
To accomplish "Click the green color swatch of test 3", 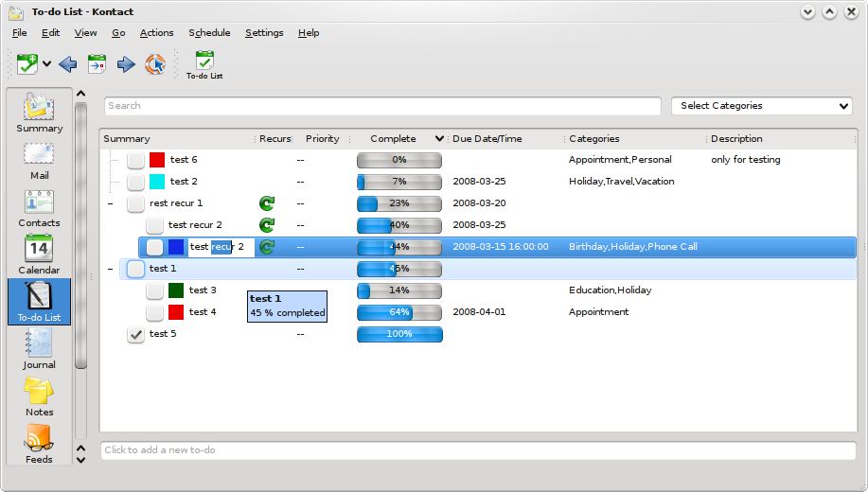I will click(176, 290).
